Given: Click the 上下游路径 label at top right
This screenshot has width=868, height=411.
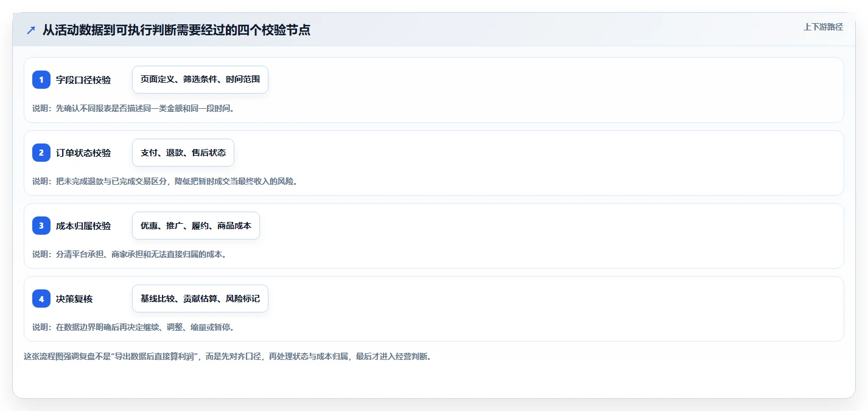Looking at the screenshot, I should (823, 27).
